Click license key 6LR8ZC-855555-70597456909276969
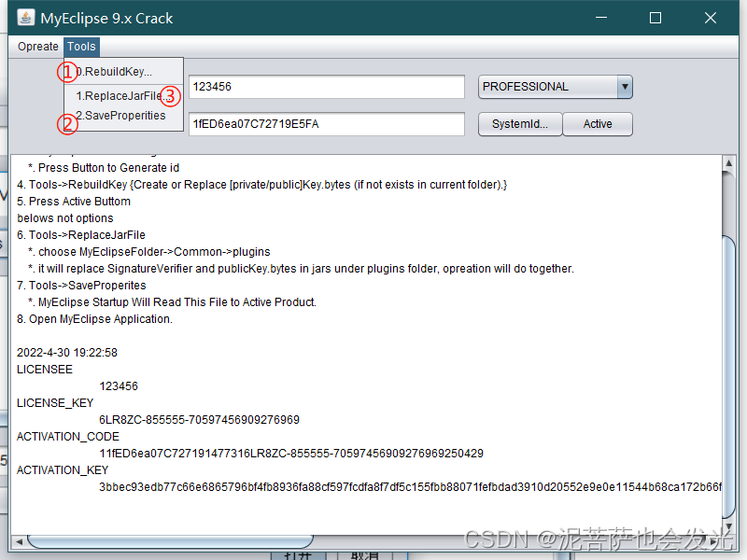The image size is (747, 560). click(x=199, y=420)
